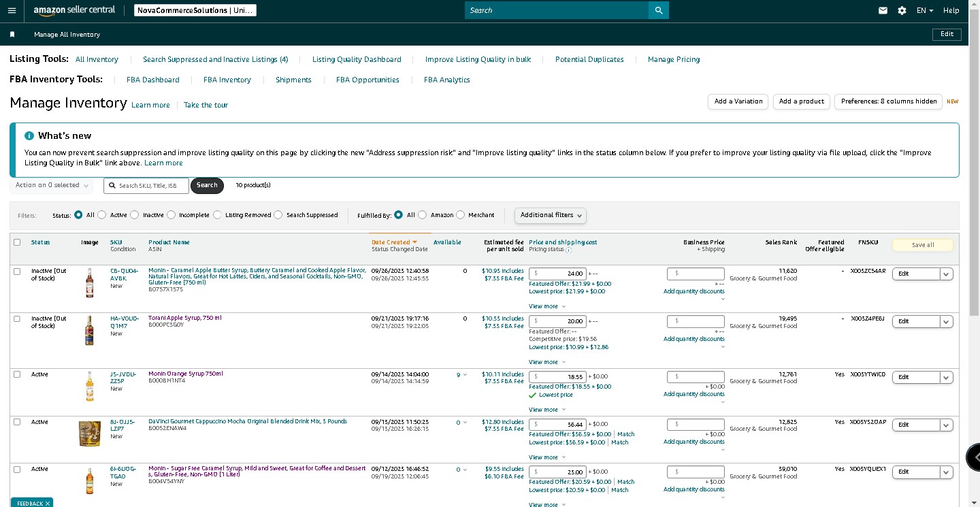The image size is (980, 507).
Task: Click the price field showing 18.55
Action: pyautogui.click(x=557, y=376)
